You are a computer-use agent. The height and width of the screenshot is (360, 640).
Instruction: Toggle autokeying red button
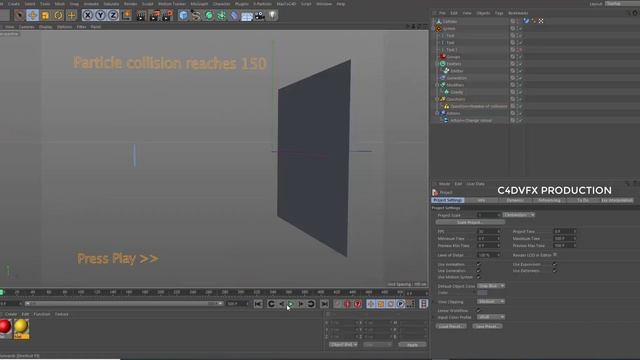coord(347,304)
